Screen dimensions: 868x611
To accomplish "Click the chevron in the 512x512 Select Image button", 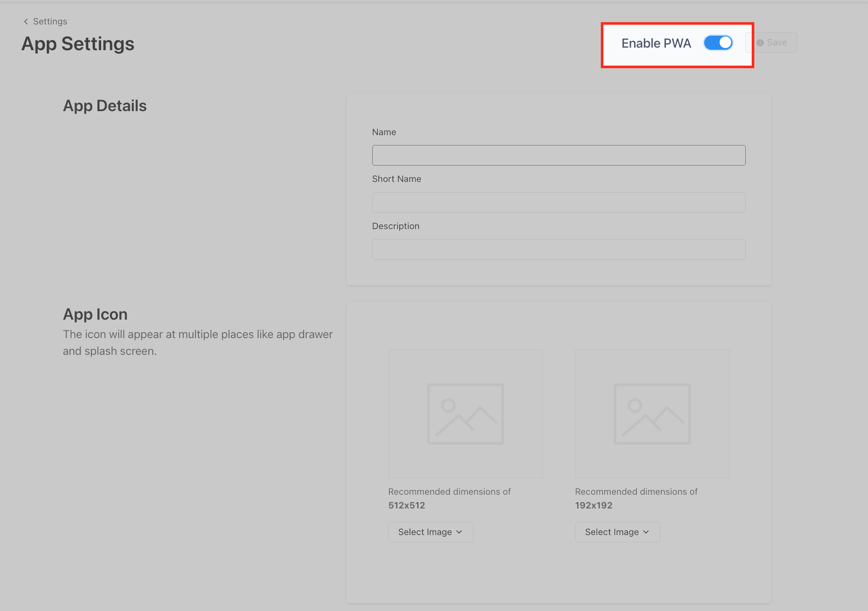I will [459, 532].
